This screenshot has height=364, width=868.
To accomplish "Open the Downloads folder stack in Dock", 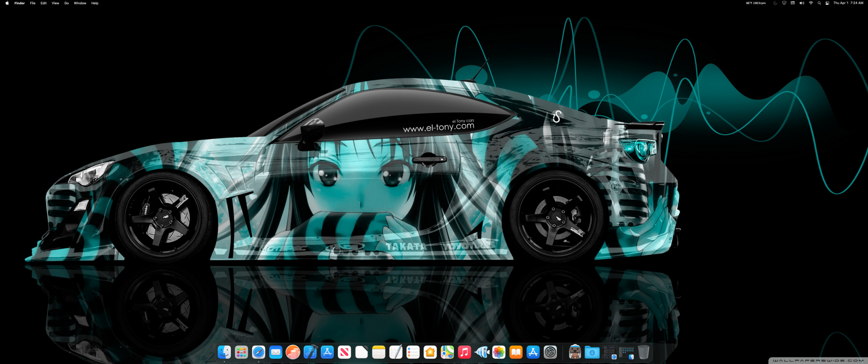I will tap(592, 352).
